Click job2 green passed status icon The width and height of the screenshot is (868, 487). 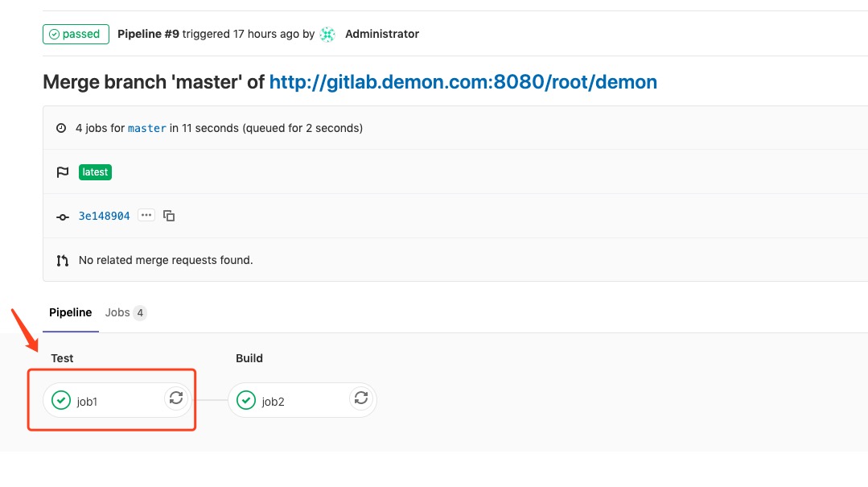click(246, 400)
